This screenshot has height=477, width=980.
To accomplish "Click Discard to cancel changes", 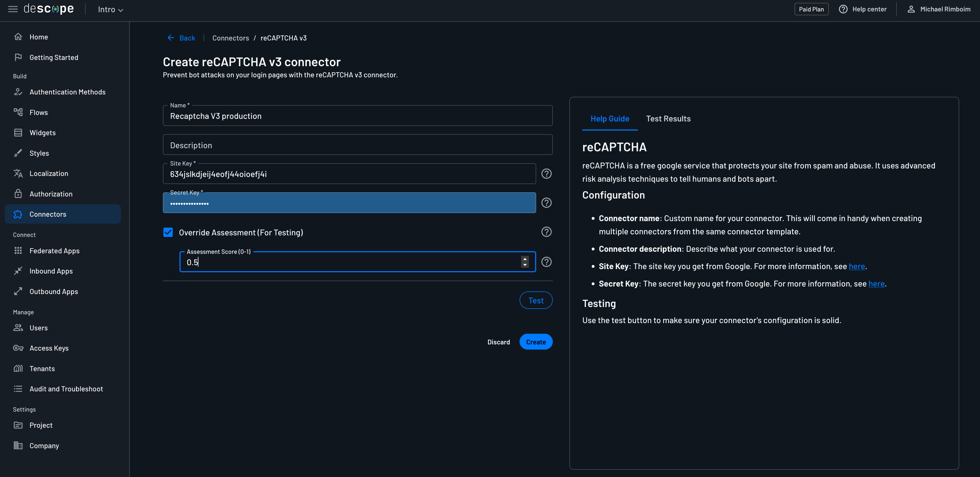I will [499, 342].
